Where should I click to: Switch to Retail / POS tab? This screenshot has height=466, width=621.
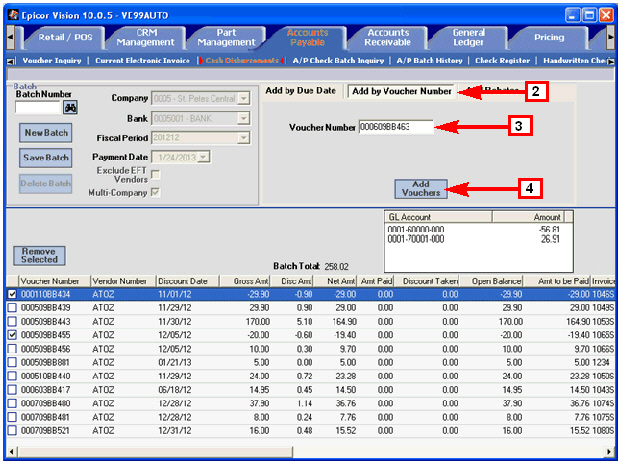(x=65, y=38)
